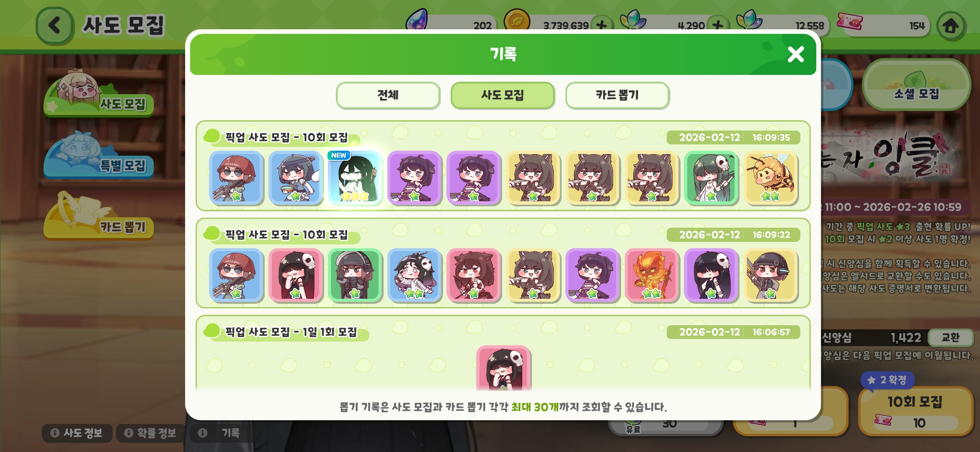Image resolution: width=980 pixels, height=452 pixels.
Task: Tap the first helmeted soldier apostle
Action: tap(237, 178)
